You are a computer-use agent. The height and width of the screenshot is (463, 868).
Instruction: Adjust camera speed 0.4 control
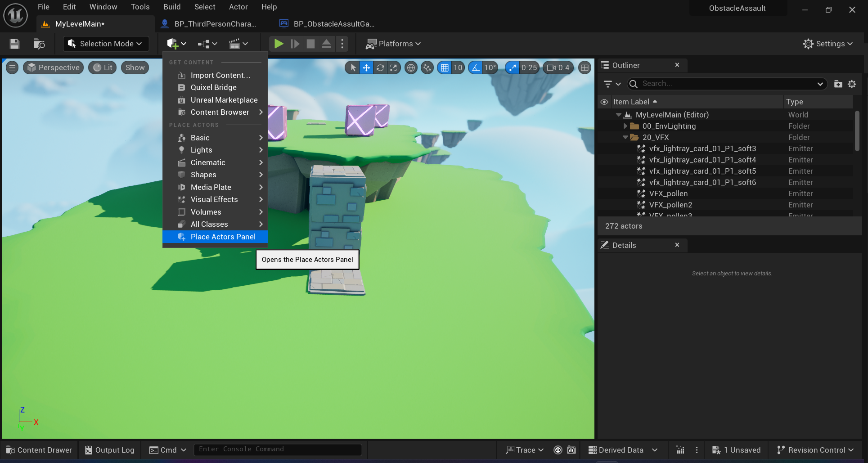click(x=558, y=67)
